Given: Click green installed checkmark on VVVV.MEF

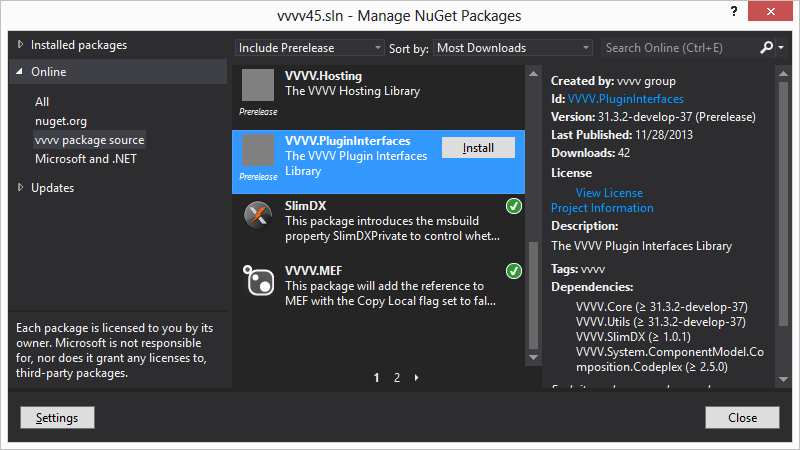Looking at the screenshot, I should 514,271.
